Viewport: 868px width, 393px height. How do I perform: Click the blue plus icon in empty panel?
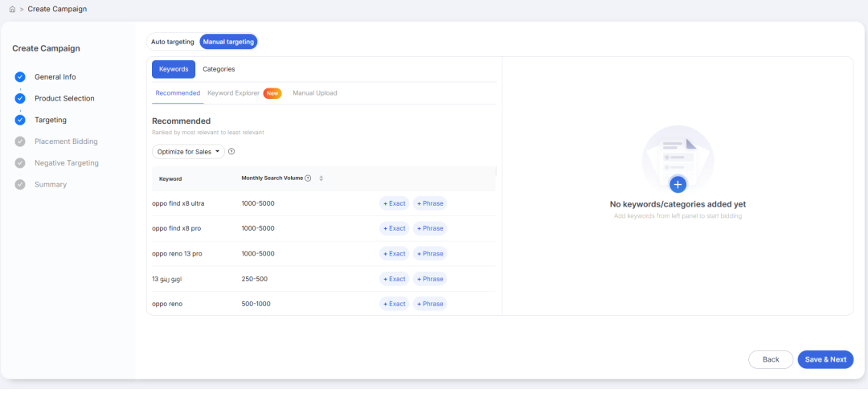pyautogui.click(x=678, y=184)
